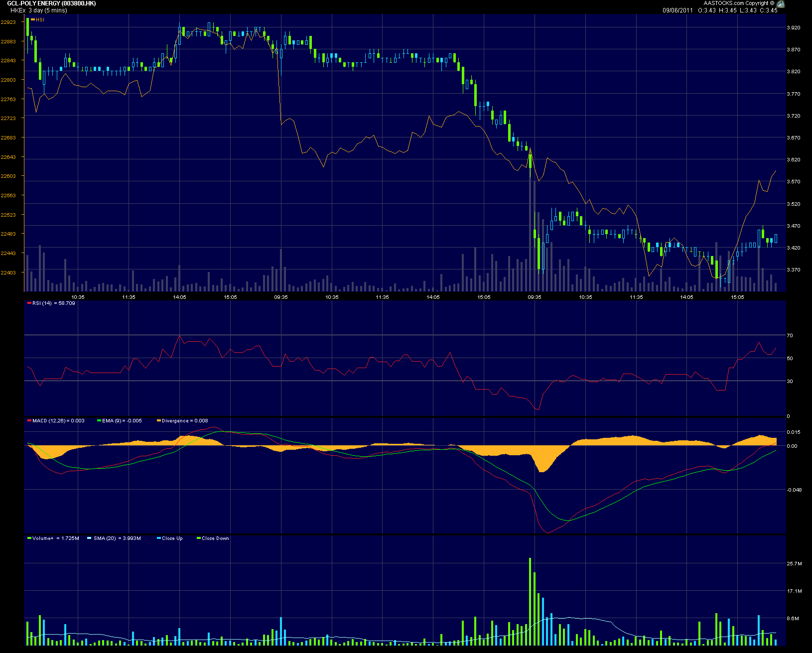Click the cyan Close Up color swatch

click(x=158, y=538)
